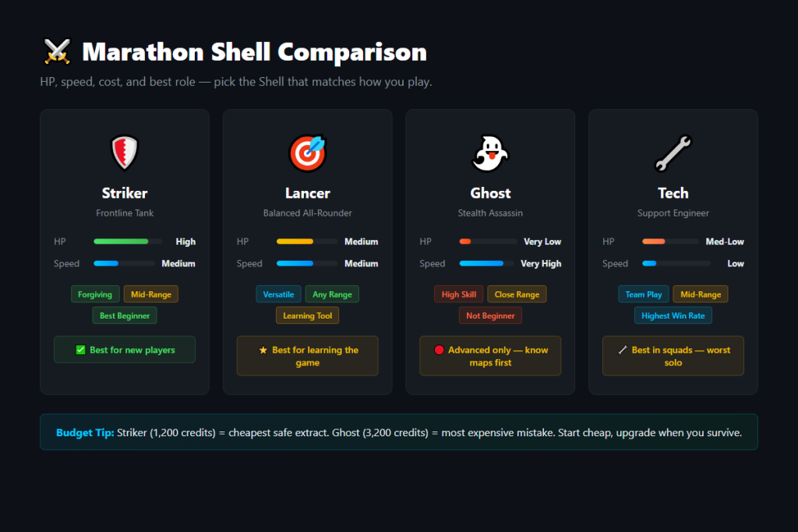This screenshot has width=798, height=532.
Task: Click the Balanced All-Rounder subtitle
Action: [x=307, y=213]
